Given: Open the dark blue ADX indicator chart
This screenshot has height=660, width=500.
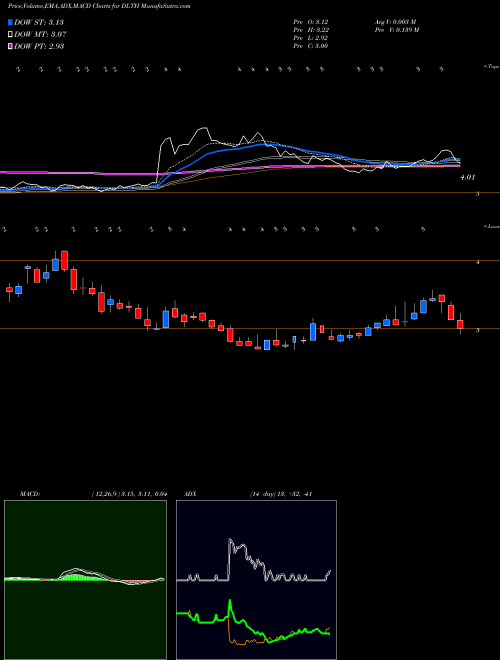Looking at the screenshot, I should [x=256, y=580].
